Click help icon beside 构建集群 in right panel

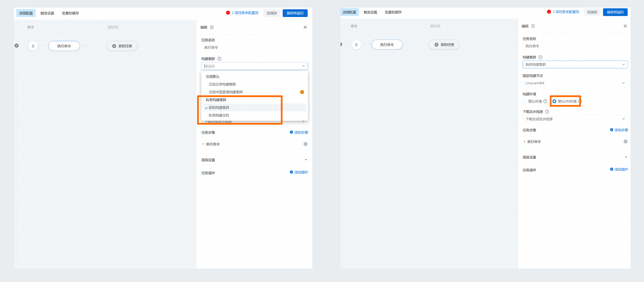(x=540, y=57)
